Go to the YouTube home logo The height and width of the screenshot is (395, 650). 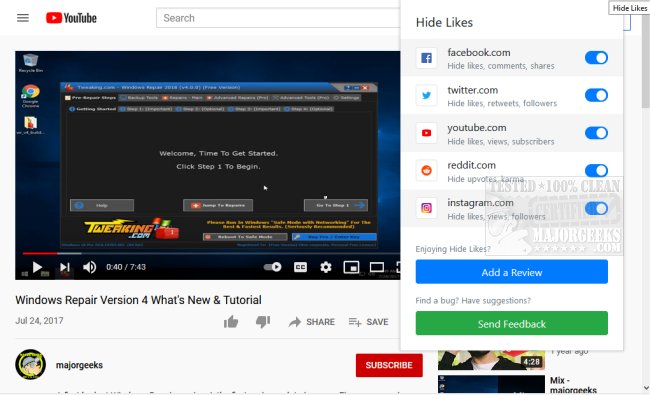tap(71, 18)
